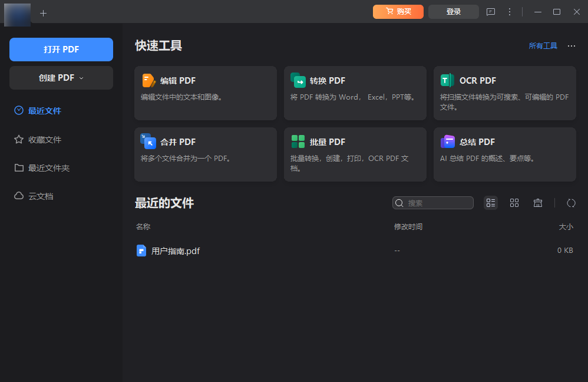Minimize the application window
The height and width of the screenshot is (382, 588).
click(x=538, y=12)
